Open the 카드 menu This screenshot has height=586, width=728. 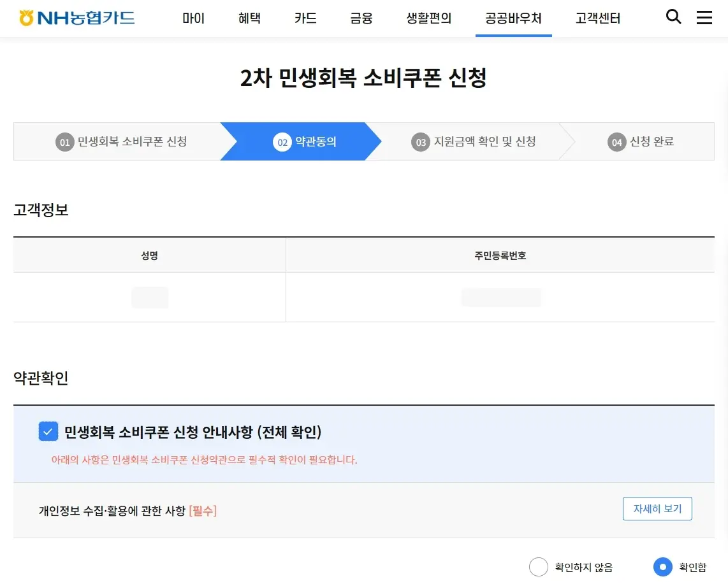coord(305,18)
